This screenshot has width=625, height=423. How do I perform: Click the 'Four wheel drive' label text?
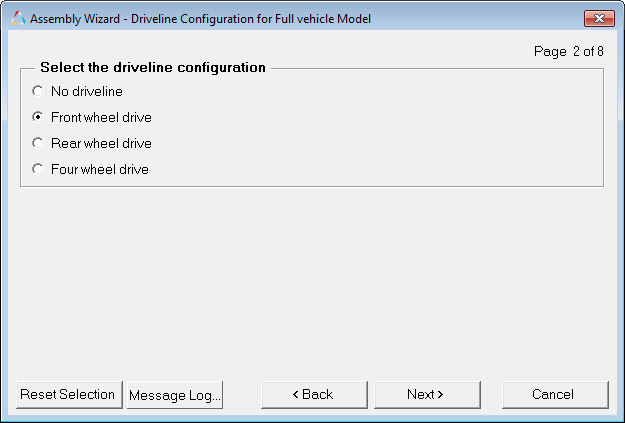pyautogui.click(x=99, y=169)
